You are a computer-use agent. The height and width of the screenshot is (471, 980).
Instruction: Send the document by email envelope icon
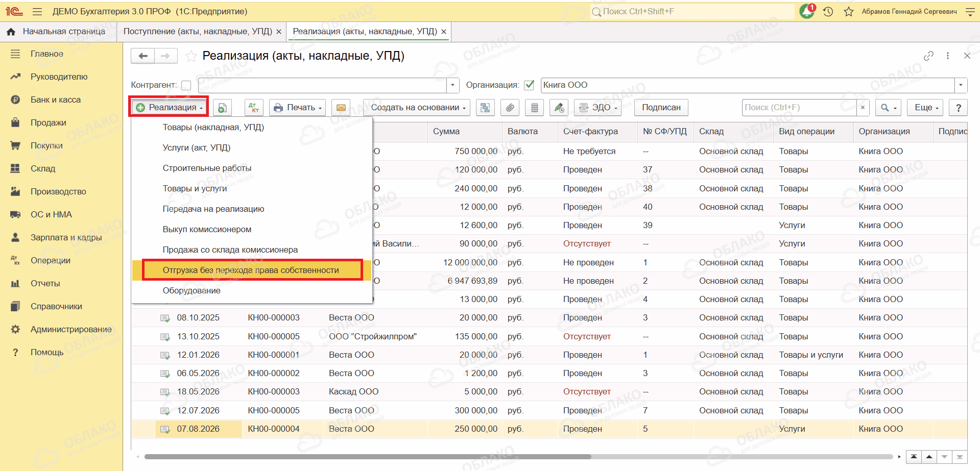pyautogui.click(x=341, y=108)
